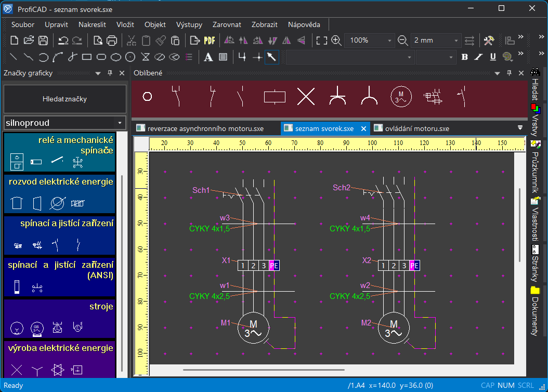Toggle underline text formatting
The height and width of the screenshot is (392, 548).
click(x=493, y=57)
